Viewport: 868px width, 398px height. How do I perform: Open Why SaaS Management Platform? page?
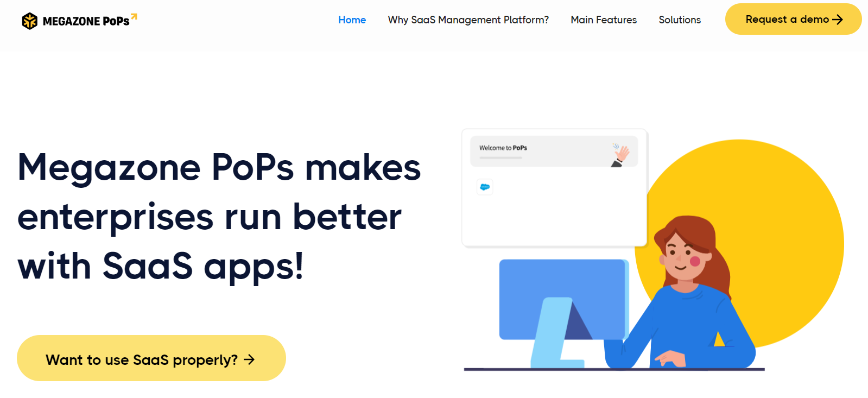[468, 20]
